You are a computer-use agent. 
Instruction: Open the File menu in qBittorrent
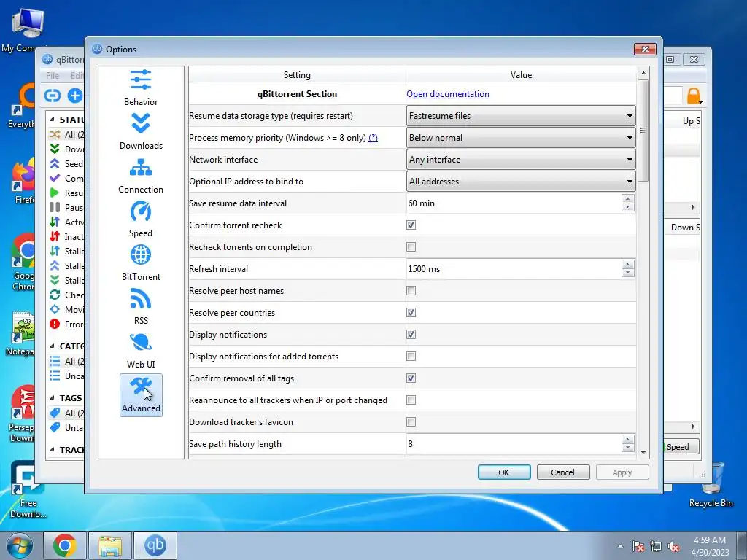coord(53,75)
